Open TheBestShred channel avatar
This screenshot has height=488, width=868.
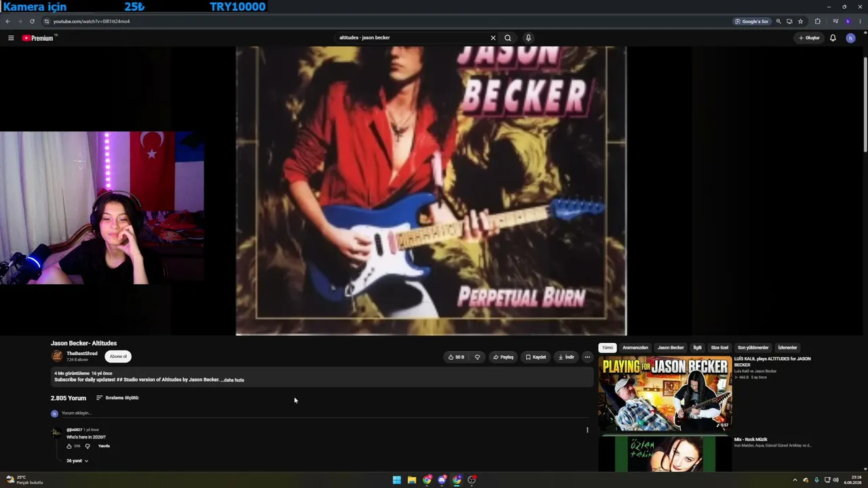57,357
